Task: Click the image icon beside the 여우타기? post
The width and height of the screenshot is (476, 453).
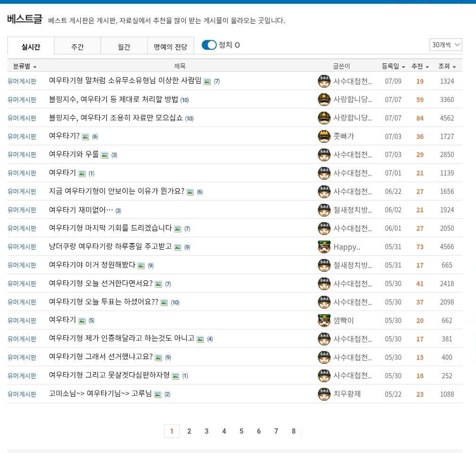Action: (85, 137)
